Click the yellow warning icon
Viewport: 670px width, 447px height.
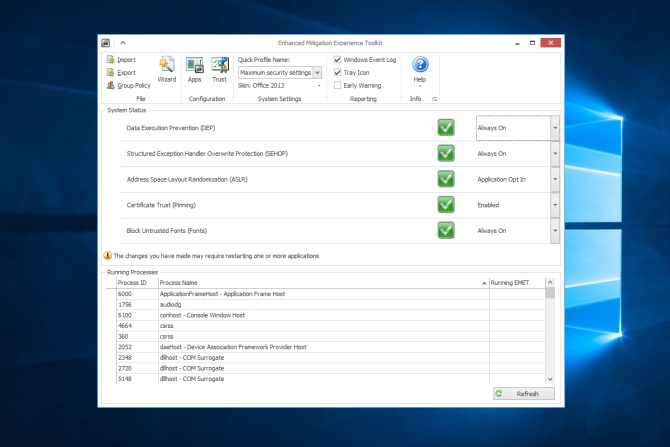(x=108, y=256)
